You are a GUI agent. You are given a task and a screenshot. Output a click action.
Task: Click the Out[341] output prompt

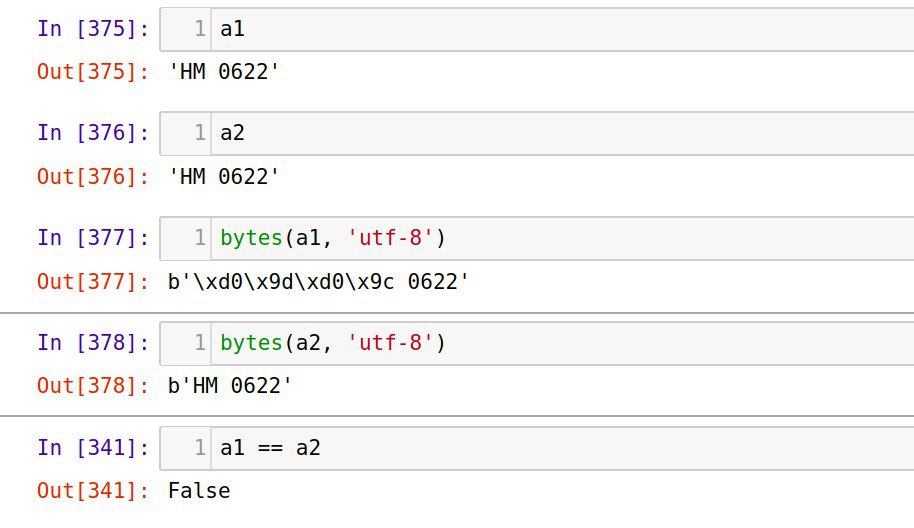tap(93, 491)
